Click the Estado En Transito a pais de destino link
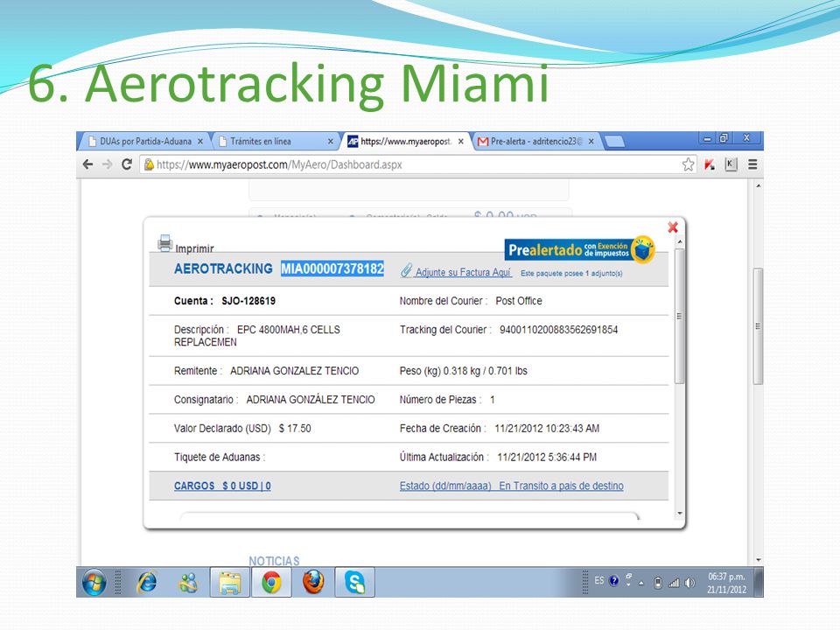Screen dimensions: 840x630 click(x=512, y=486)
